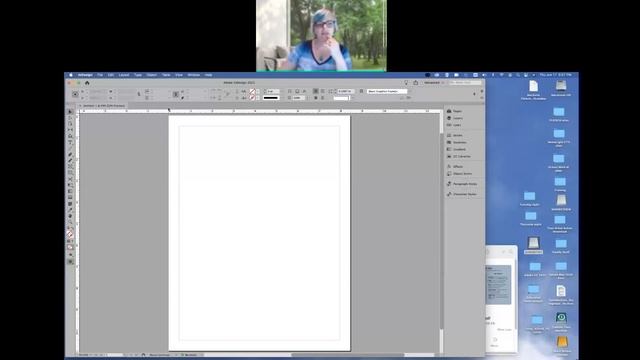Click the vertical scrollbar of document window

pyautogui.click(x=441, y=231)
